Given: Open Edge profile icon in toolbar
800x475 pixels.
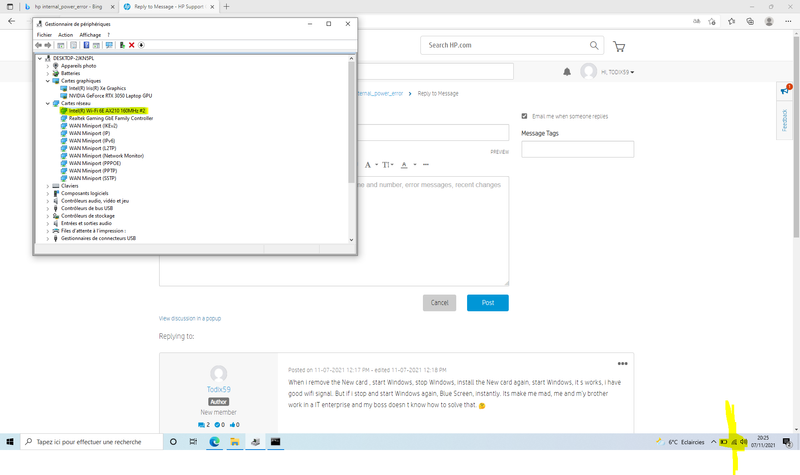Looking at the screenshot, I should pos(769,21).
